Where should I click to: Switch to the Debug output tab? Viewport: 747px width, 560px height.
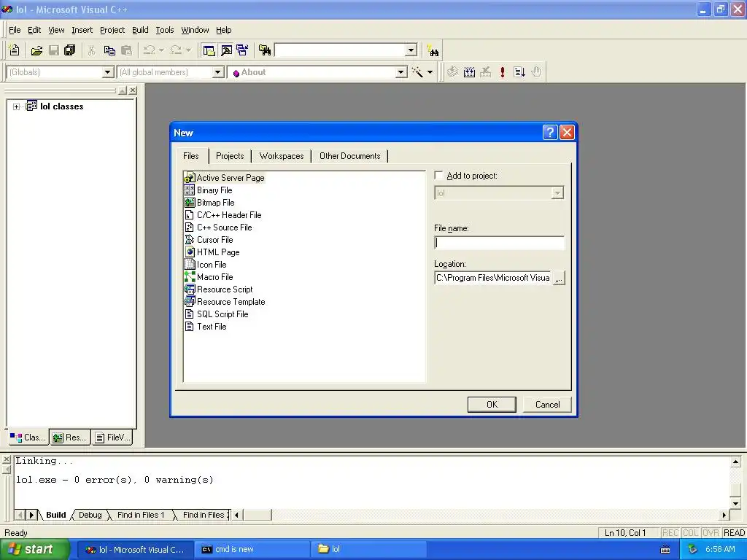[90, 515]
